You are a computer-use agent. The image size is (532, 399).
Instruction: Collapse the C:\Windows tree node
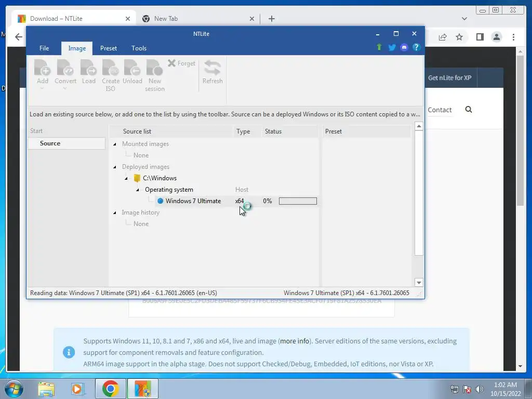126,179
